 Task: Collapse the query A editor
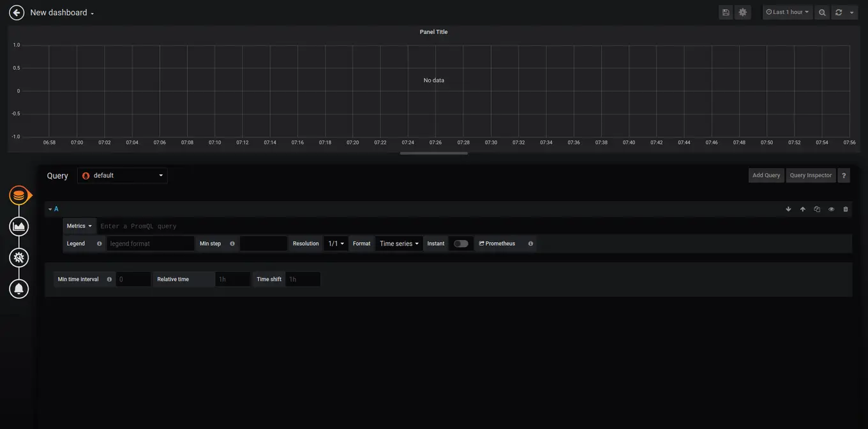50,208
